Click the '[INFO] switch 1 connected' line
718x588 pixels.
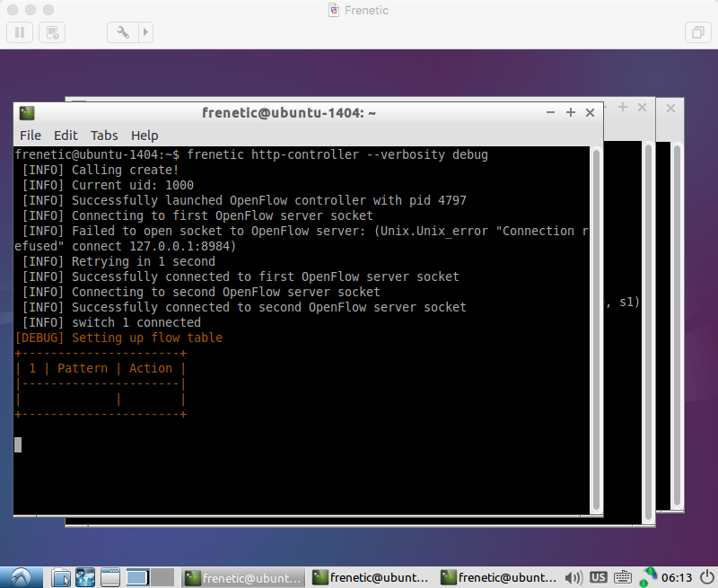click(x=111, y=322)
